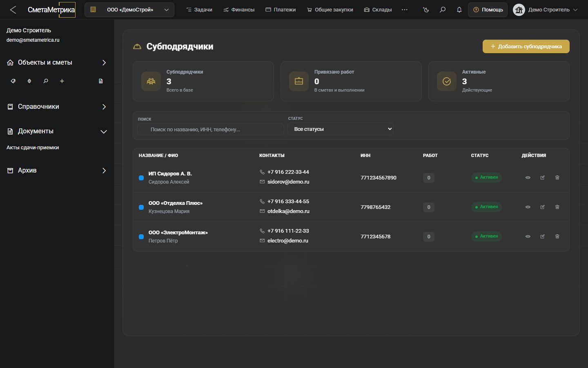Edit ИП Сидоров А. В. entry
Viewport: 588px width, 368px height.
[543, 177]
